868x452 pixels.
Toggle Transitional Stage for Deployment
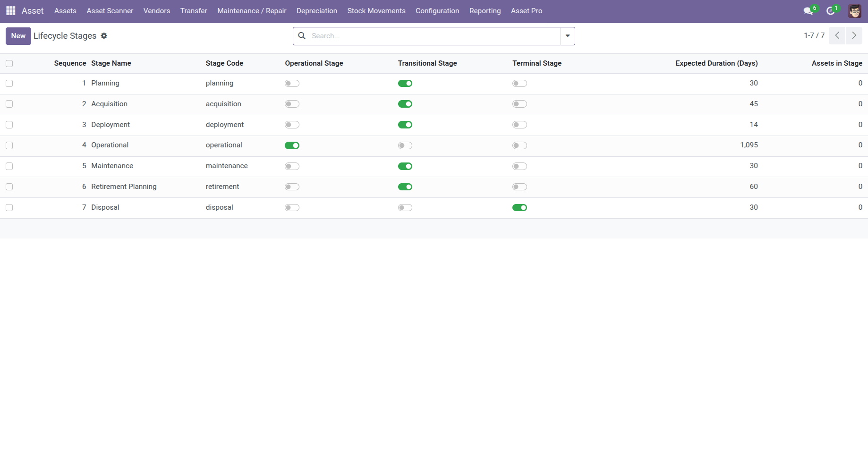click(x=405, y=125)
